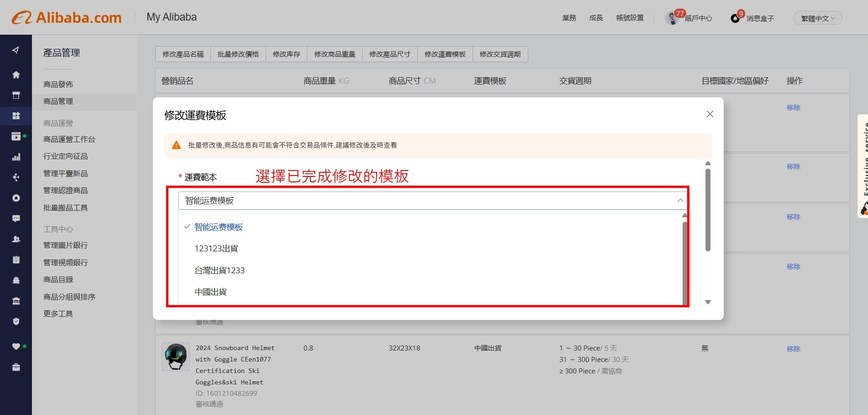Click the template list scrollbar thumb
This screenshot has width=868, height=415.
684,263
